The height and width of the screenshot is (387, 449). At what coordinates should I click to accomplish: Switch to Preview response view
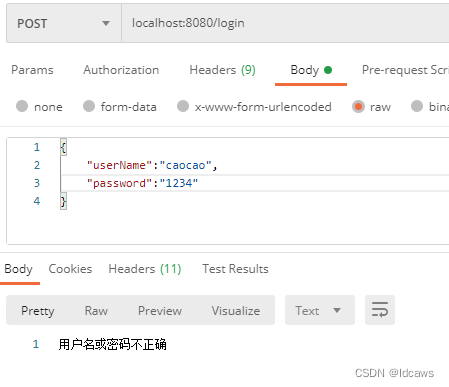coord(160,311)
